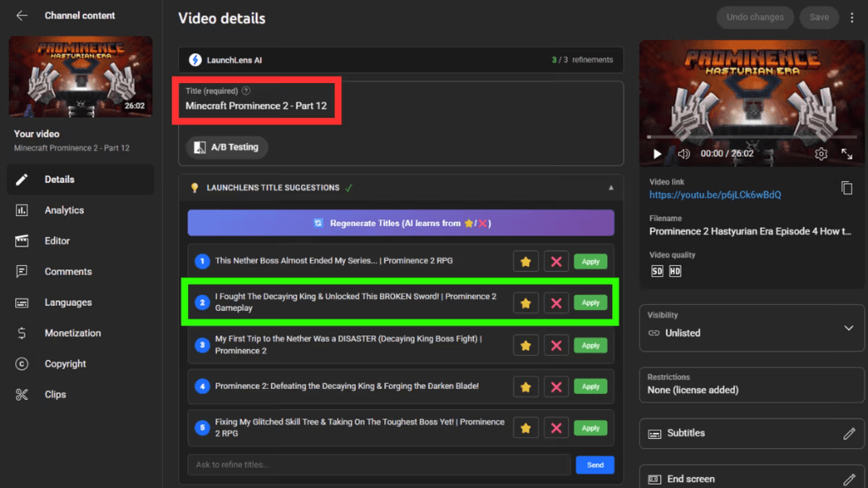This screenshot has width=868, height=488.
Task: Star the first title suggestion
Action: coord(526,262)
